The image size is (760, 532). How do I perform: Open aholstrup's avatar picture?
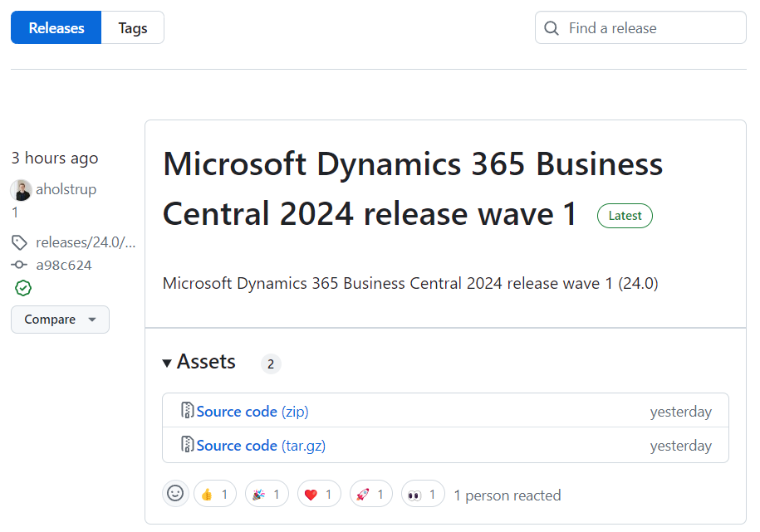click(x=22, y=190)
